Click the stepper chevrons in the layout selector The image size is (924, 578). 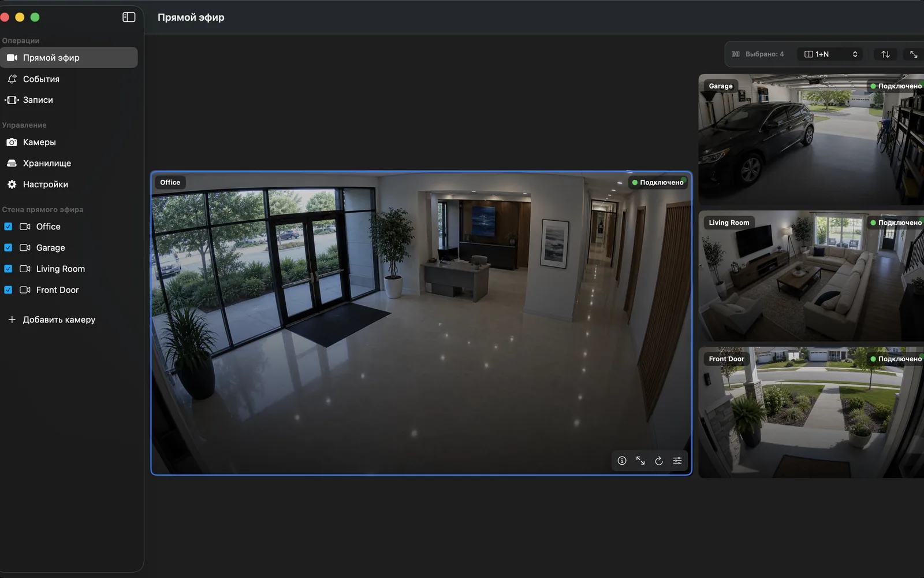(x=855, y=54)
